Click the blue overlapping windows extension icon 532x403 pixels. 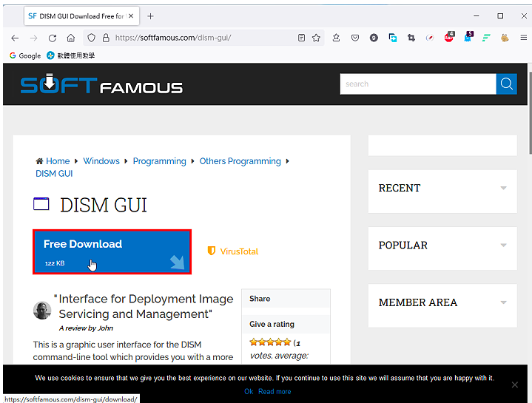pyautogui.click(x=393, y=38)
